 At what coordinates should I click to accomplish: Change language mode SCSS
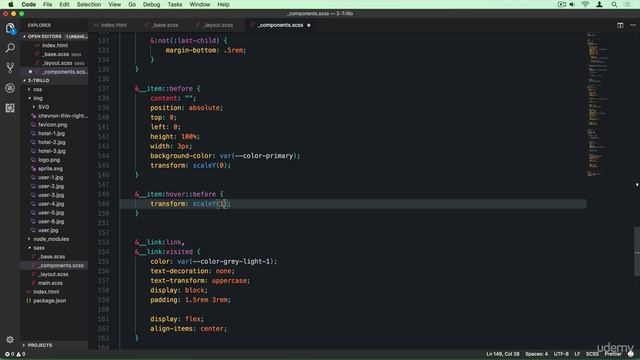(592, 354)
